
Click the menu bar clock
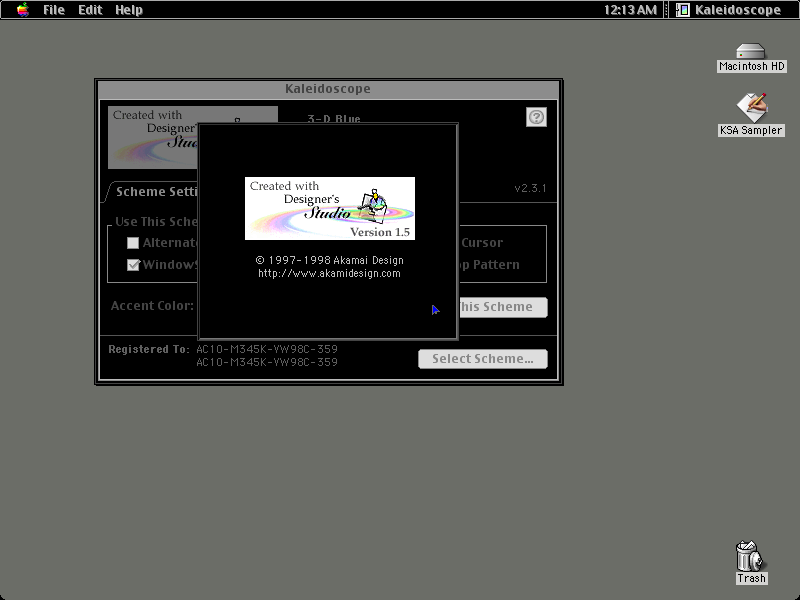tap(630, 10)
